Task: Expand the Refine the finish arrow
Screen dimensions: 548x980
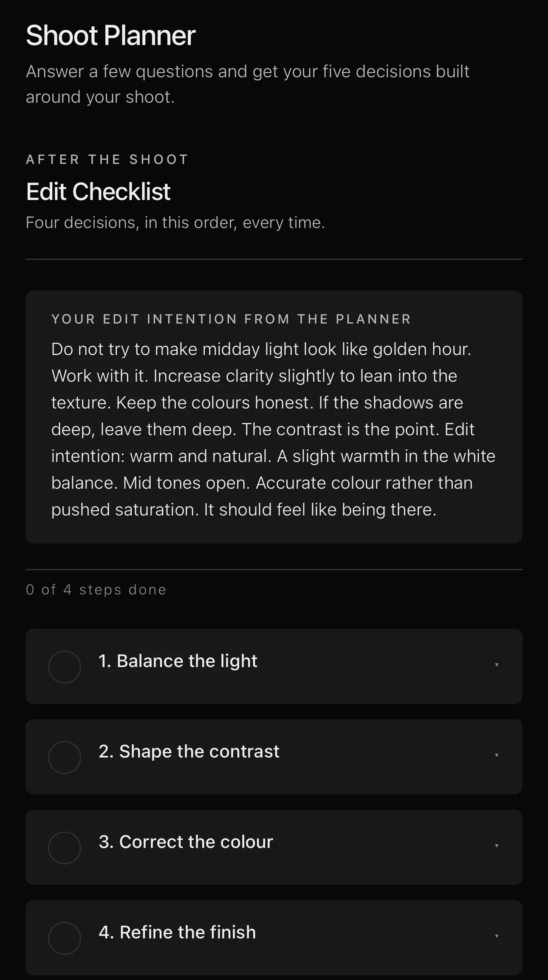Action: (x=497, y=936)
